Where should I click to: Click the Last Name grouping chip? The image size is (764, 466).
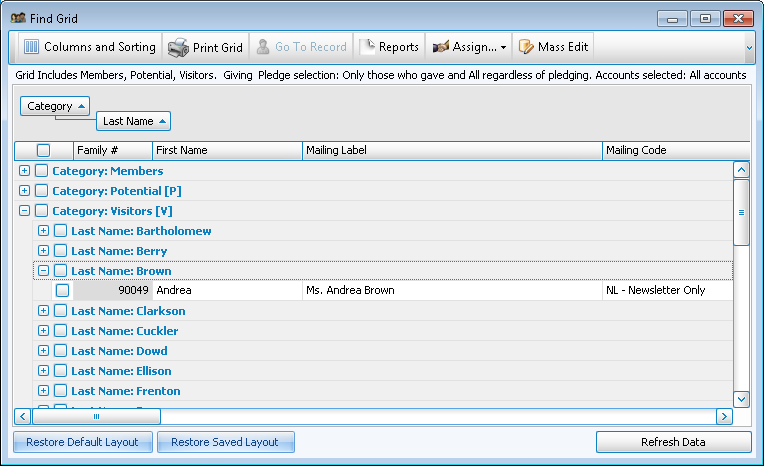coord(133,121)
